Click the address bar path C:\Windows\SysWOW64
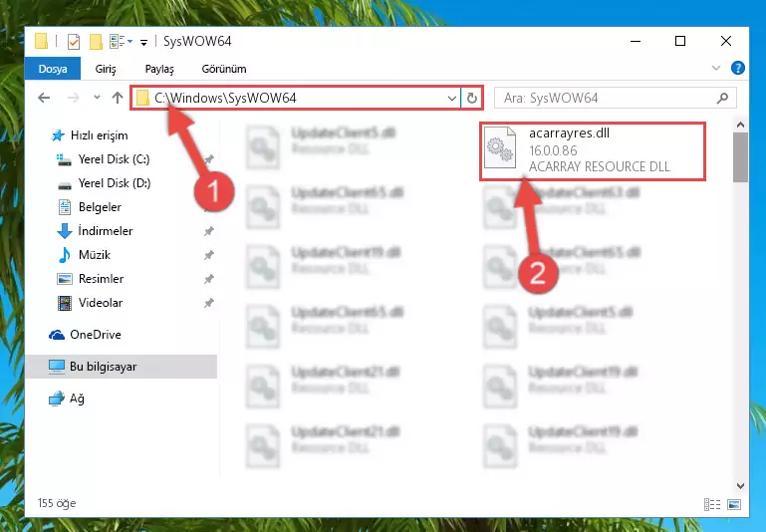 pos(225,99)
